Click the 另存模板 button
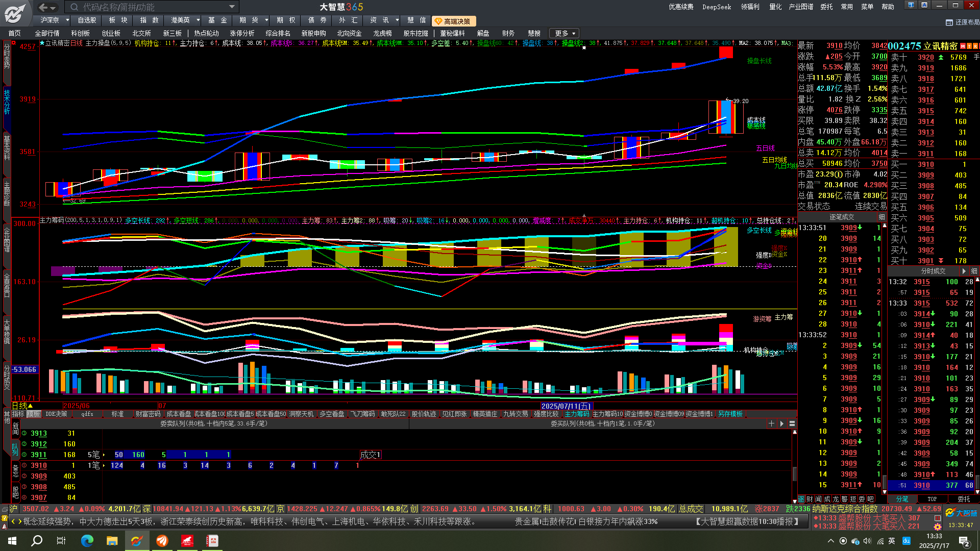The width and height of the screenshot is (980, 551). 730,414
